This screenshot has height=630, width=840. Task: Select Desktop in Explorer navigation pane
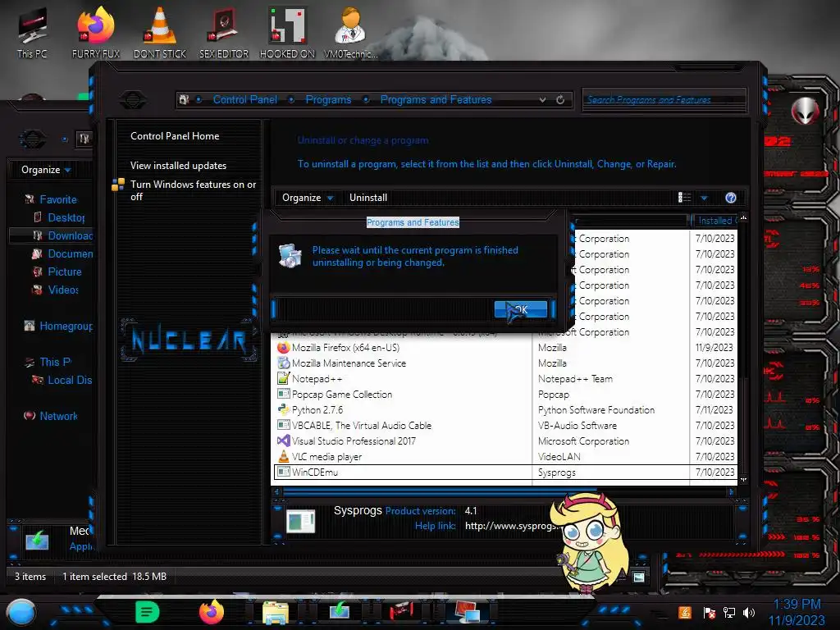(x=66, y=217)
